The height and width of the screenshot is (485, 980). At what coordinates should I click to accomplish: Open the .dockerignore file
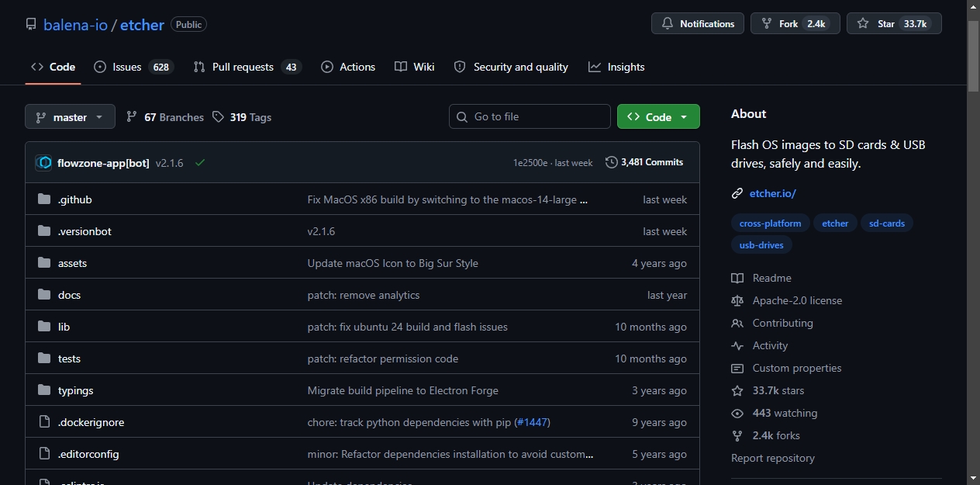point(91,422)
